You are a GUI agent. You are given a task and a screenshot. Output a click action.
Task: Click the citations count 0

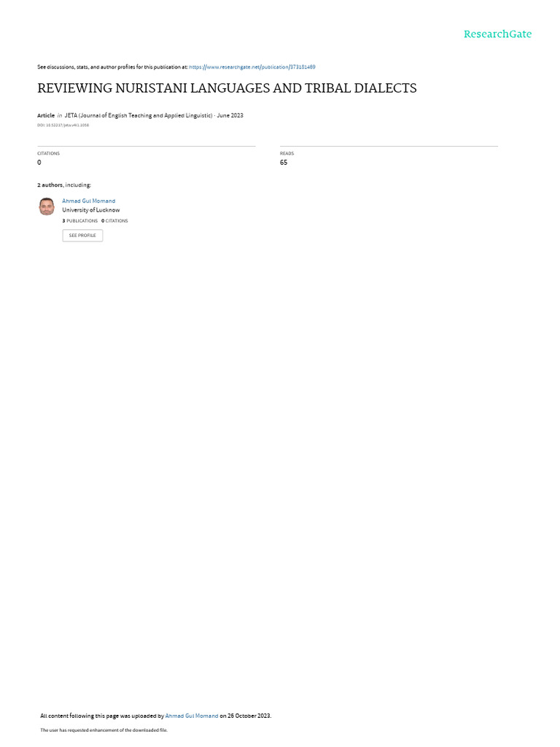[39, 163]
